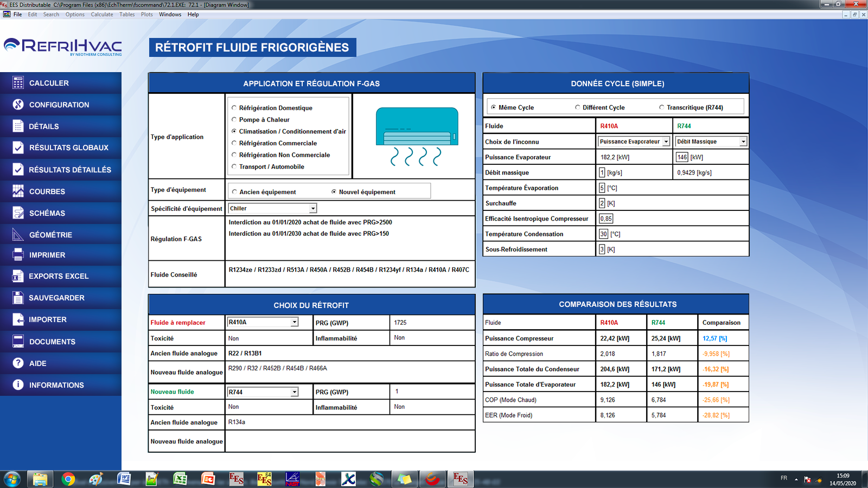Select Transport / Automobile application
Image resolution: width=868 pixels, height=488 pixels.
pyautogui.click(x=234, y=166)
